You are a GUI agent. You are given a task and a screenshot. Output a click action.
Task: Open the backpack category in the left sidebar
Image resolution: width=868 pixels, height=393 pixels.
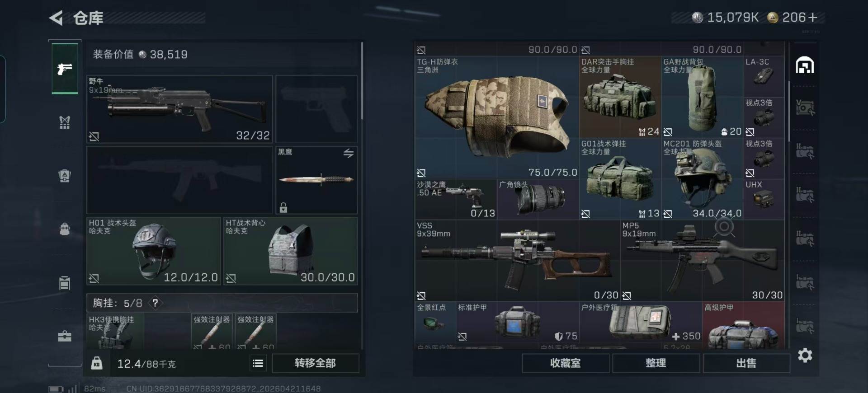click(x=65, y=229)
